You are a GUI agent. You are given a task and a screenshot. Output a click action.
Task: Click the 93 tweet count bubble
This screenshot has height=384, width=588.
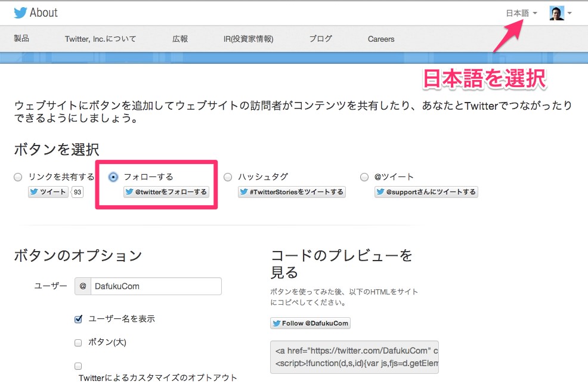click(x=78, y=192)
